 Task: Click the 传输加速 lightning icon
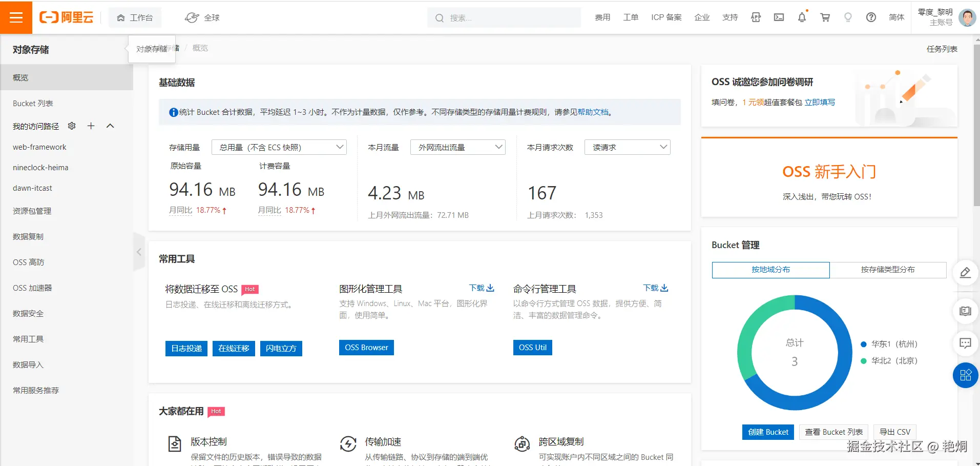(x=348, y=443)
